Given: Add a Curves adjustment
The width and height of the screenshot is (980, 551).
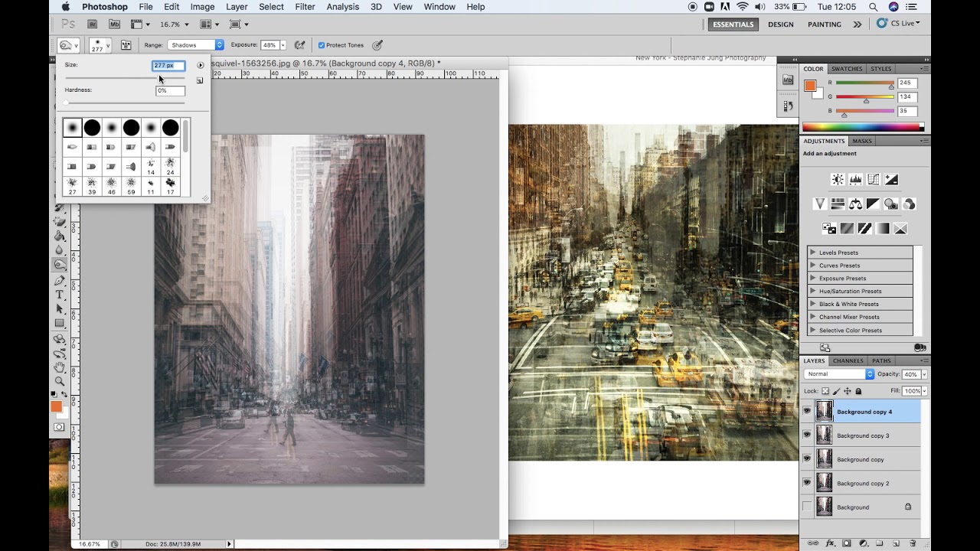Looking at the screenshot, I should (x=873, y=180).
